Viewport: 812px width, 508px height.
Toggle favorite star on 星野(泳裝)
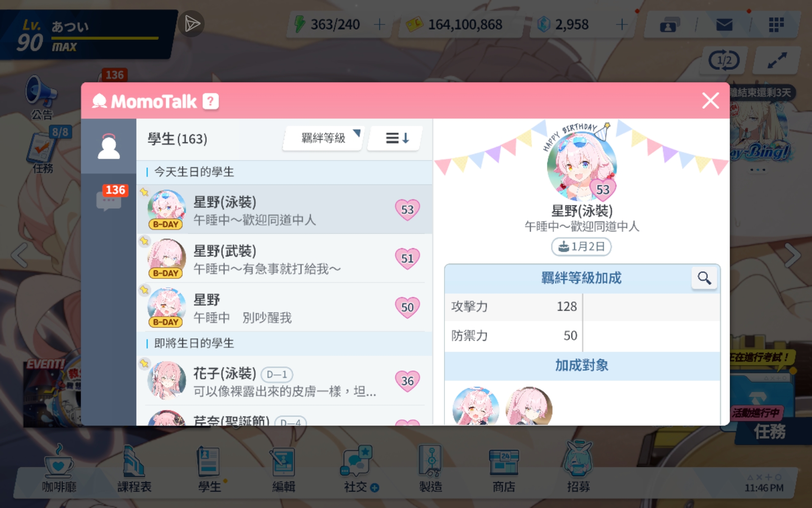tap(144, 192)
